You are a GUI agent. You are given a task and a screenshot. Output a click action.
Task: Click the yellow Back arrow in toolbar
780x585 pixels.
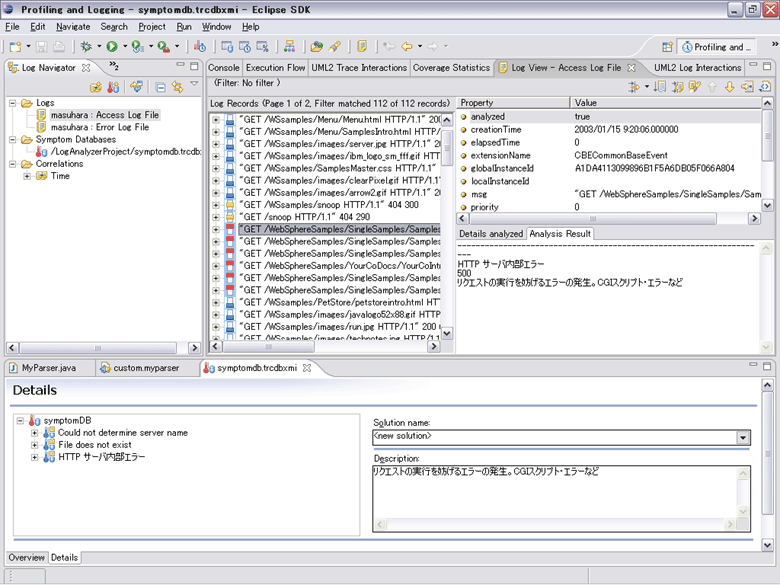click(407, 47)
